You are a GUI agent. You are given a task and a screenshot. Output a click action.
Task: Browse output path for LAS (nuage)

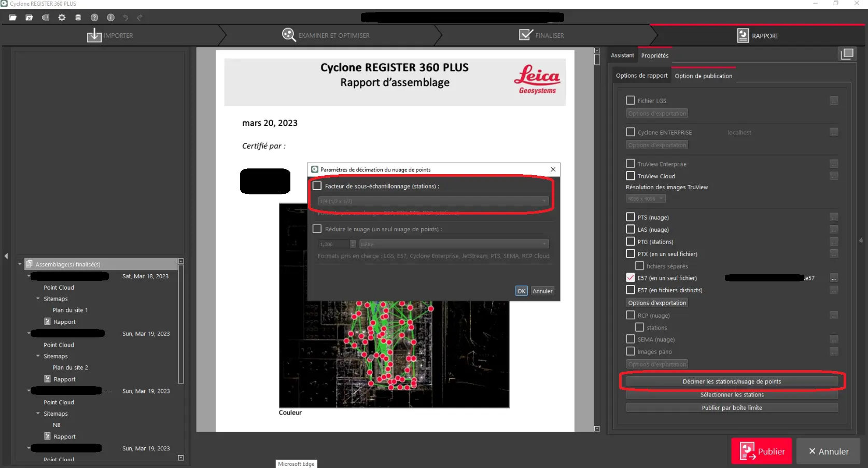834,230
